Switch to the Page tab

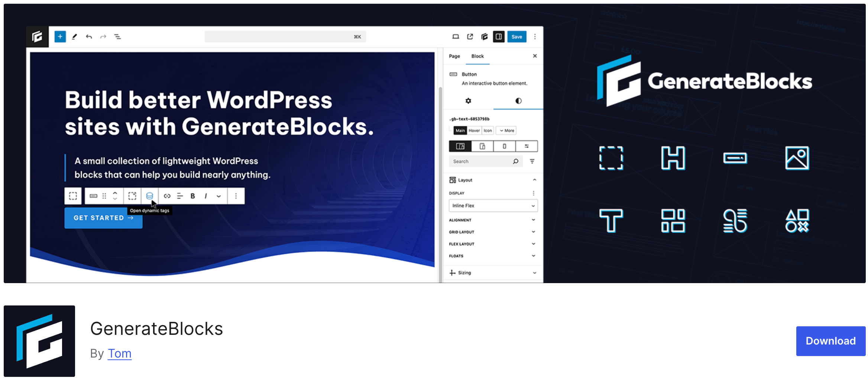pos(454,56)
